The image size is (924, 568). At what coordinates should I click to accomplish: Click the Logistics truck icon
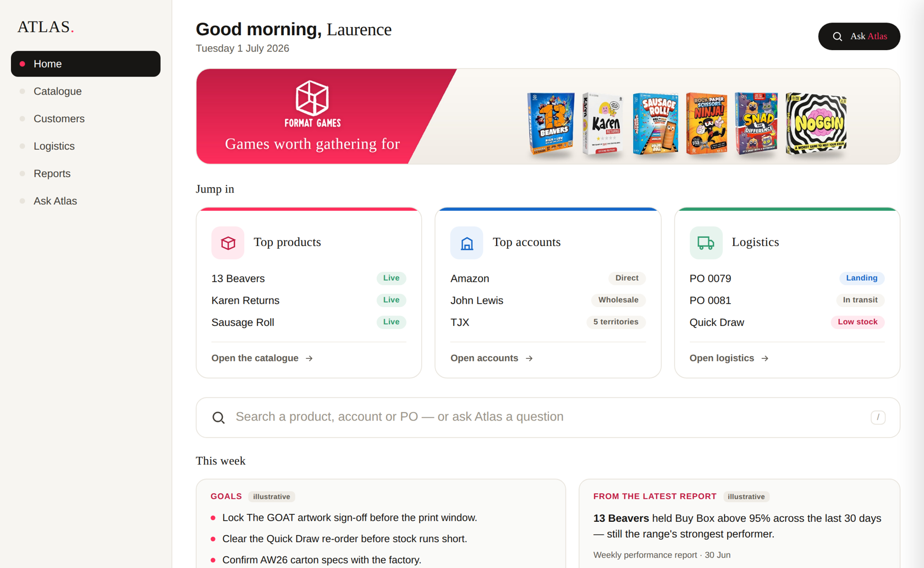pos(706,243)
